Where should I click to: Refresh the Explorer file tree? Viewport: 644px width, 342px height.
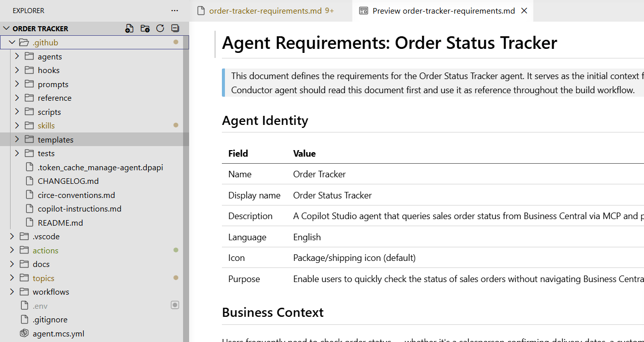tap(160, 29)
